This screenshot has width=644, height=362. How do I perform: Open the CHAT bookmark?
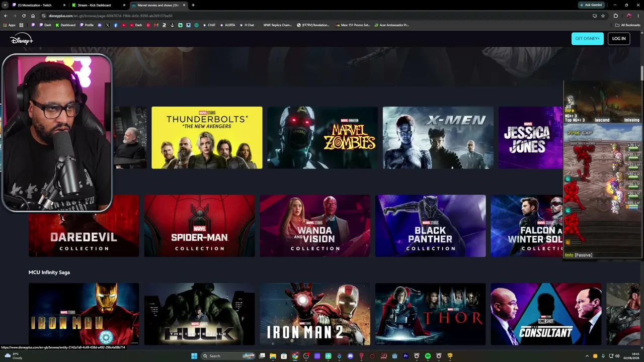click(x=209, y=25)
